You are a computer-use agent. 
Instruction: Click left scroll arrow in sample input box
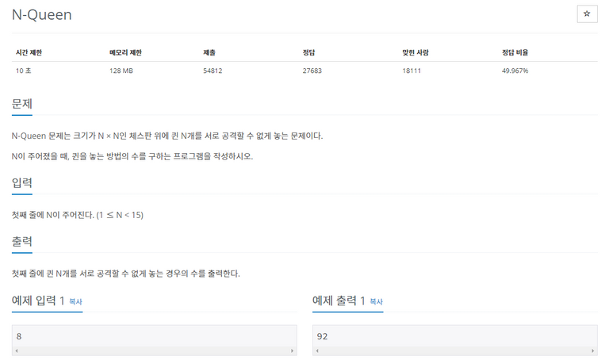[x=17, y=351]
